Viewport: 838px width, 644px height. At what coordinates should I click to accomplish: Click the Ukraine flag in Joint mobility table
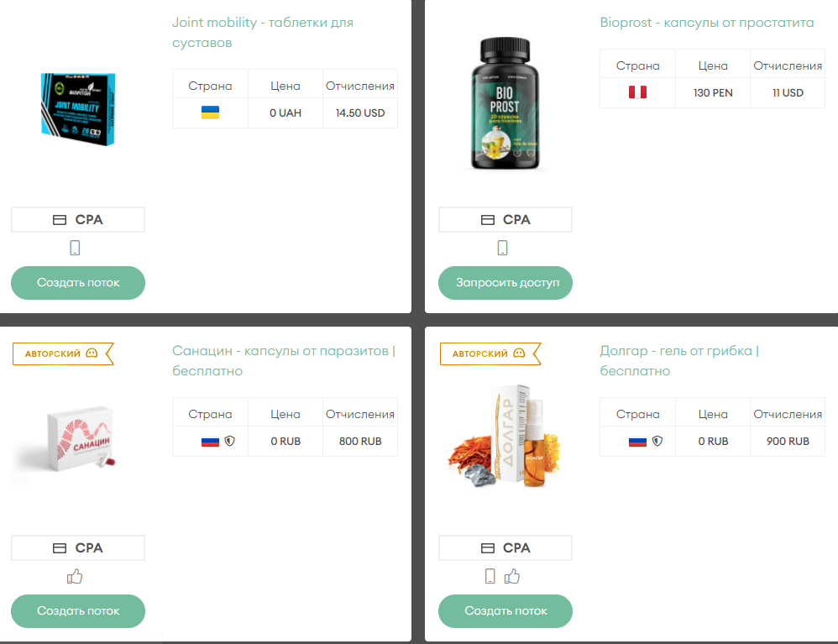click(210, 113)
